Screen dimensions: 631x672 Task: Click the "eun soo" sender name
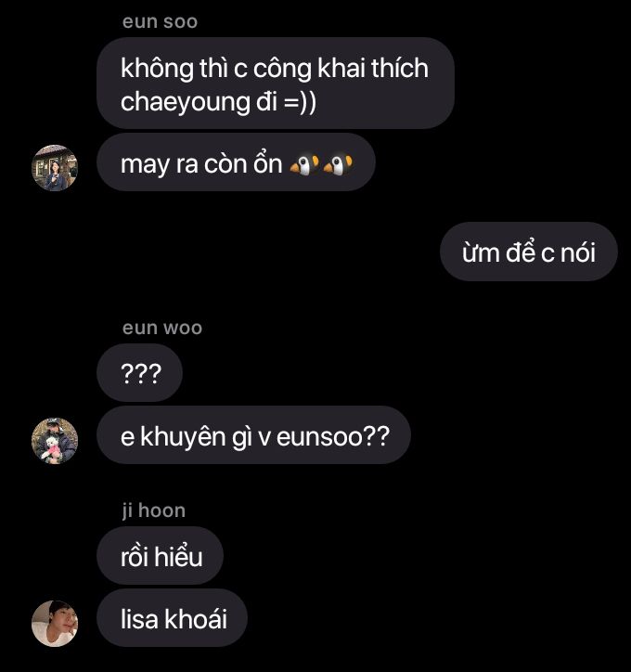pyautogui.click(x=160, y=21)
